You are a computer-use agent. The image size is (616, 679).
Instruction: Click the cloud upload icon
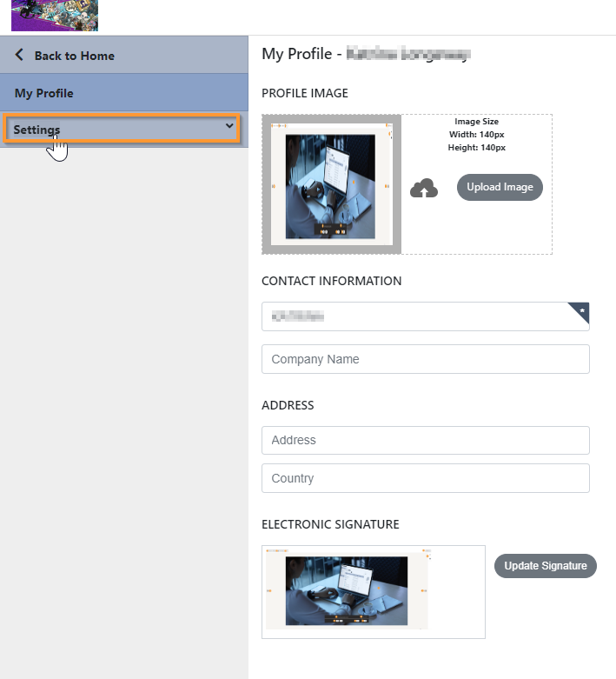424,188
